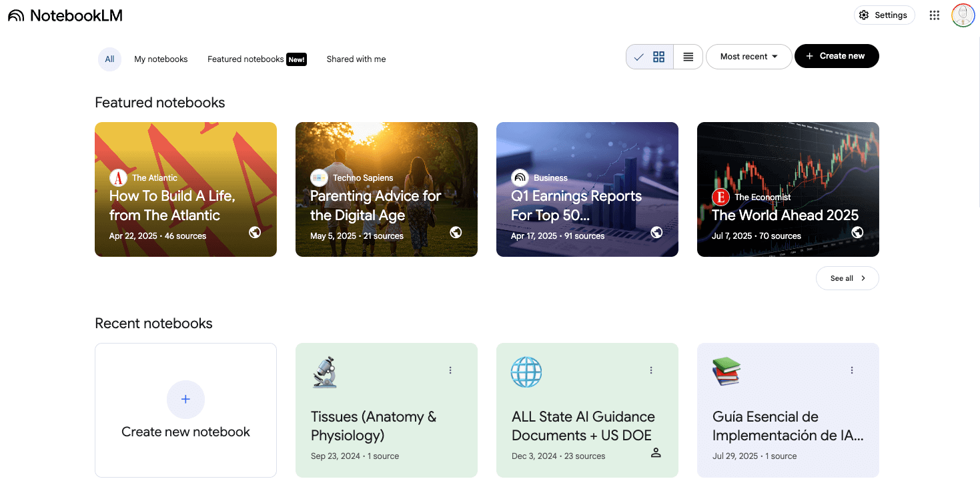Viewport: 980px width, 489px height.
Task: Click Sep 23, 2024 · 1 source text
Action: [355, 456]
